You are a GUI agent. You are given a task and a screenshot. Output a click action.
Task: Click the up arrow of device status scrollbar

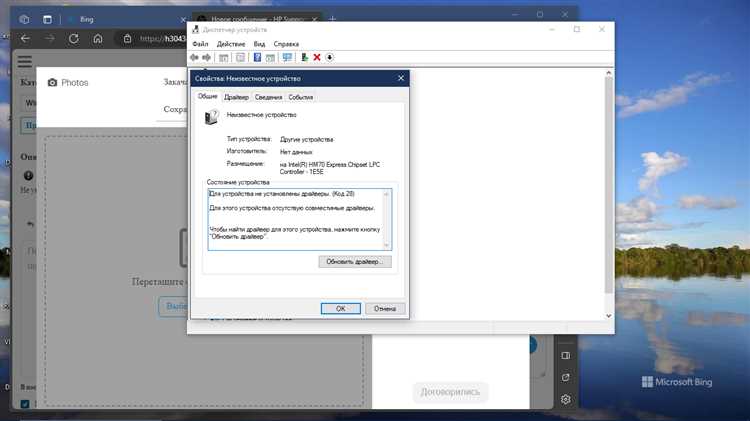[x=386, y=194]
